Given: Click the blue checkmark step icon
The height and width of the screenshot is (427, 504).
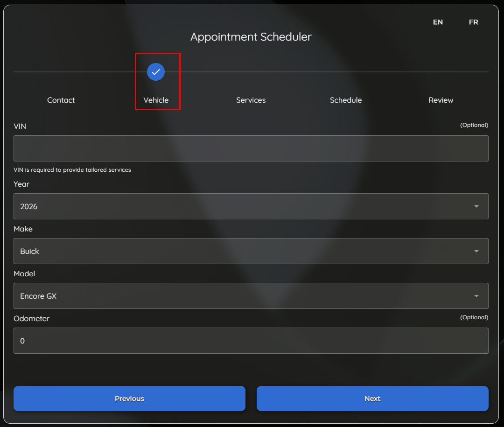Looking at the screenshot, I should [156, 72].
